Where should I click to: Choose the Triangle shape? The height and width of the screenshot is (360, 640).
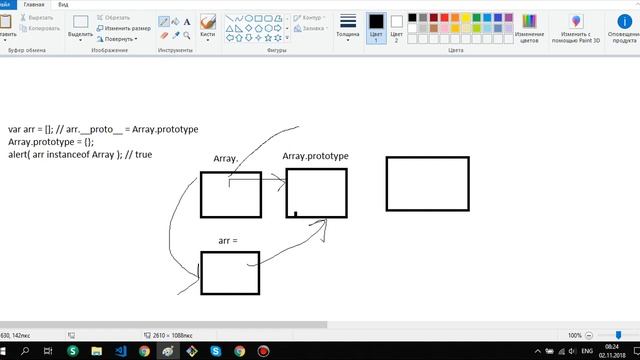(229, 29)
